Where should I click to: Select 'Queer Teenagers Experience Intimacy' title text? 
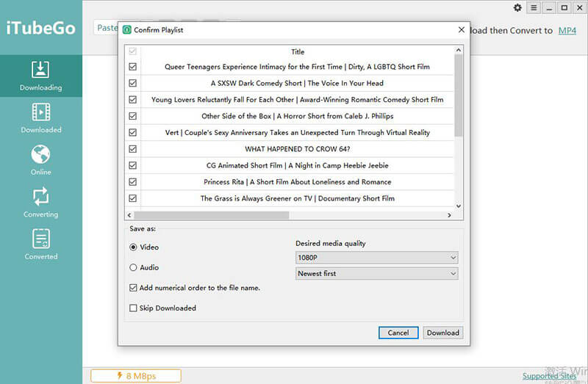[298, 67]
